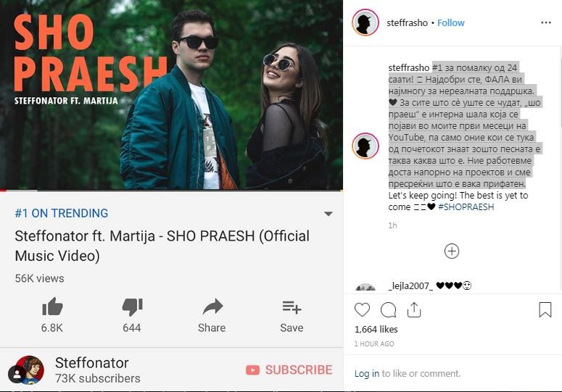Follow the steffrasho account

pyautogui.click(x=451, y=23)
